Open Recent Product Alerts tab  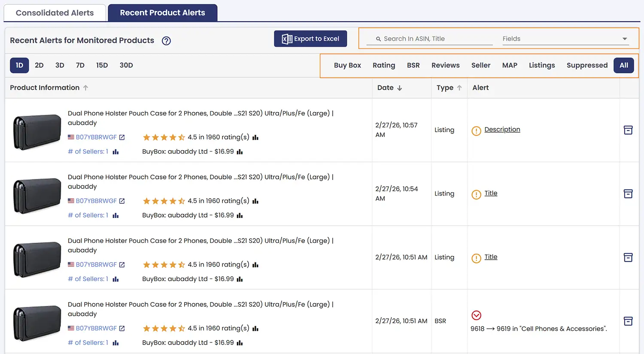[162, 13]
